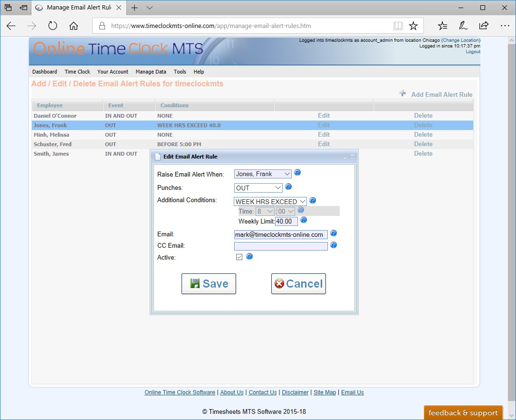Open Disclaimer footer link
516x420 pixels.
[295, 392]
